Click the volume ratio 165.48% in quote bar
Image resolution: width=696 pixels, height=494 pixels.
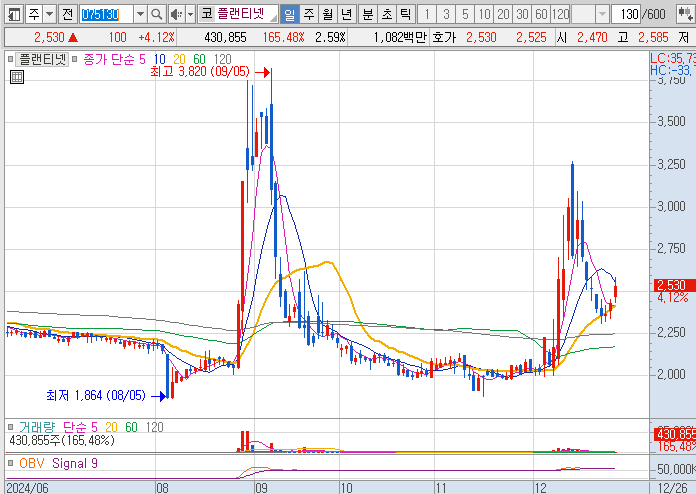[x=283, y=37]
